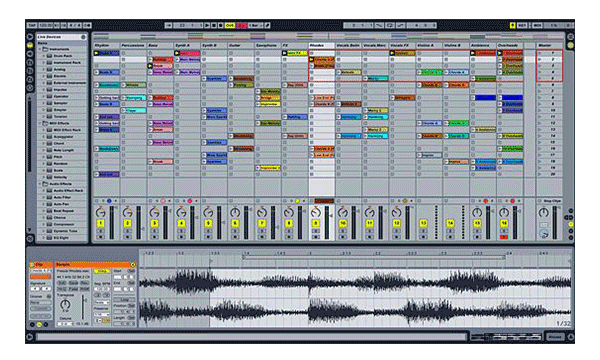Image resolution: width=600 pixels, height=360 pixels.
Task: Click the transport Stop button
Action: (214, 25)
